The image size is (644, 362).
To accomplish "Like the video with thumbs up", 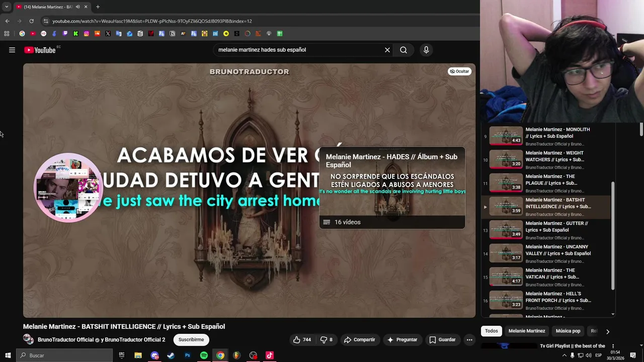I will tap(302, 340).
